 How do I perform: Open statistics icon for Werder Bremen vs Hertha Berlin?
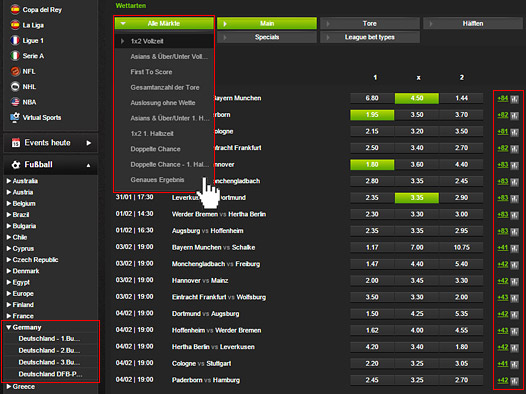point(514,215)
